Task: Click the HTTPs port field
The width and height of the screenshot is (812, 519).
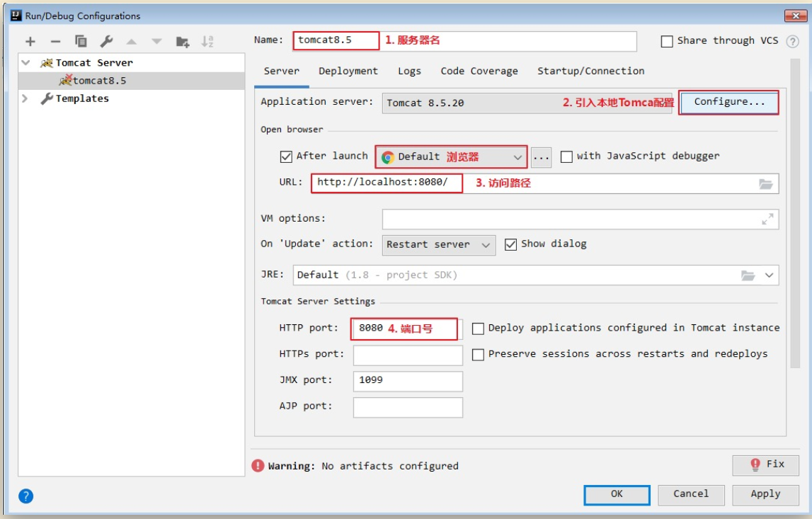Action: (x=408, y=354)
